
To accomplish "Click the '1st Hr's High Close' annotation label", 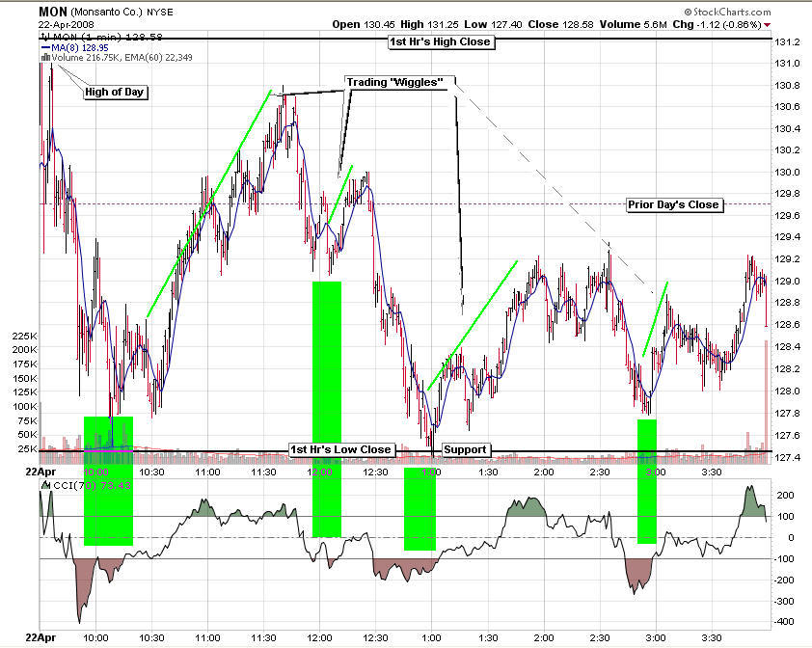I will (x=440, y=42).
